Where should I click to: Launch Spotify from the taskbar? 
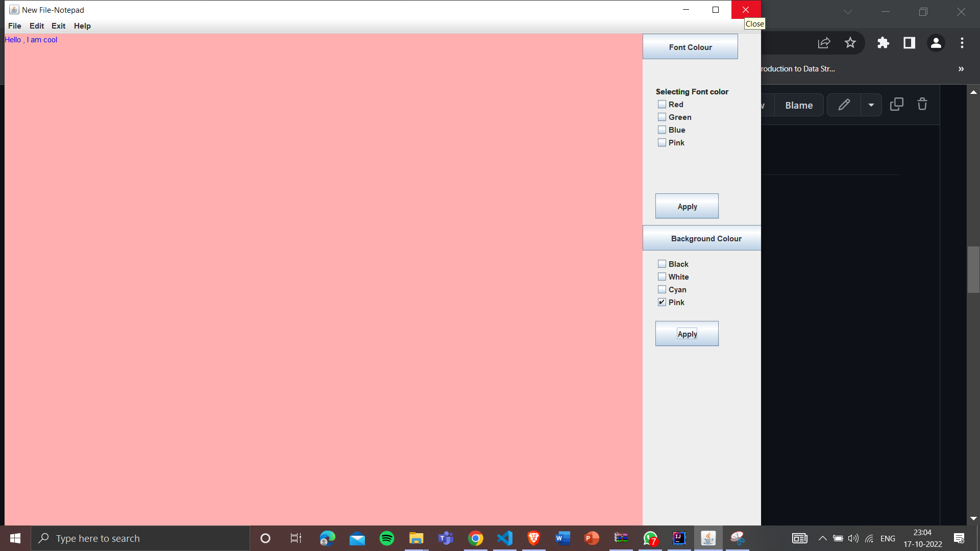(387, 538)
